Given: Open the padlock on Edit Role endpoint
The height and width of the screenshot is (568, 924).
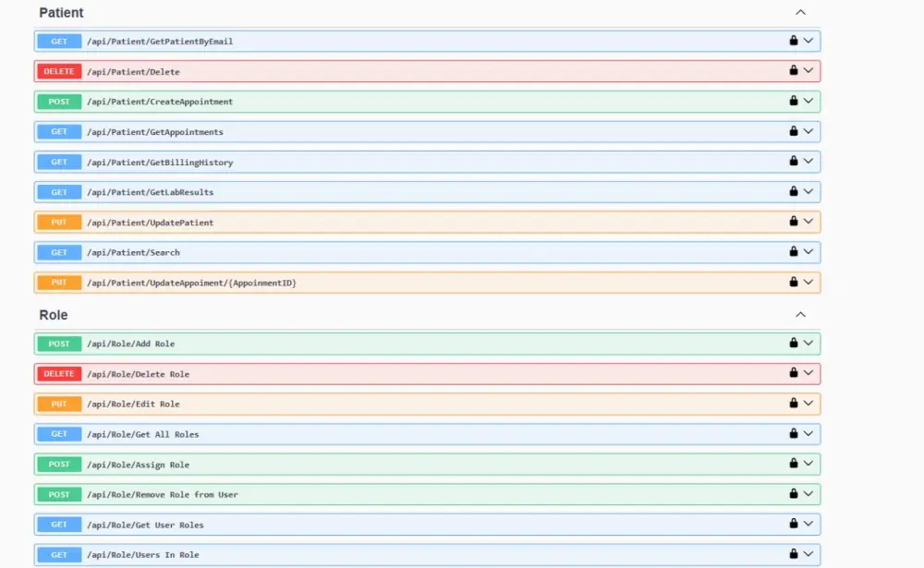Looking at the screenshot, I should (792, 404).
